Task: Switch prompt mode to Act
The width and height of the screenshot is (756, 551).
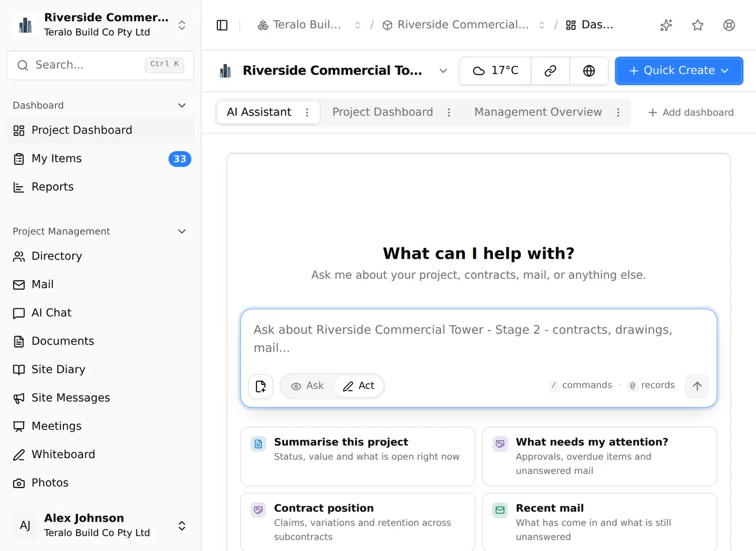Action: click(x=358, y=386)
